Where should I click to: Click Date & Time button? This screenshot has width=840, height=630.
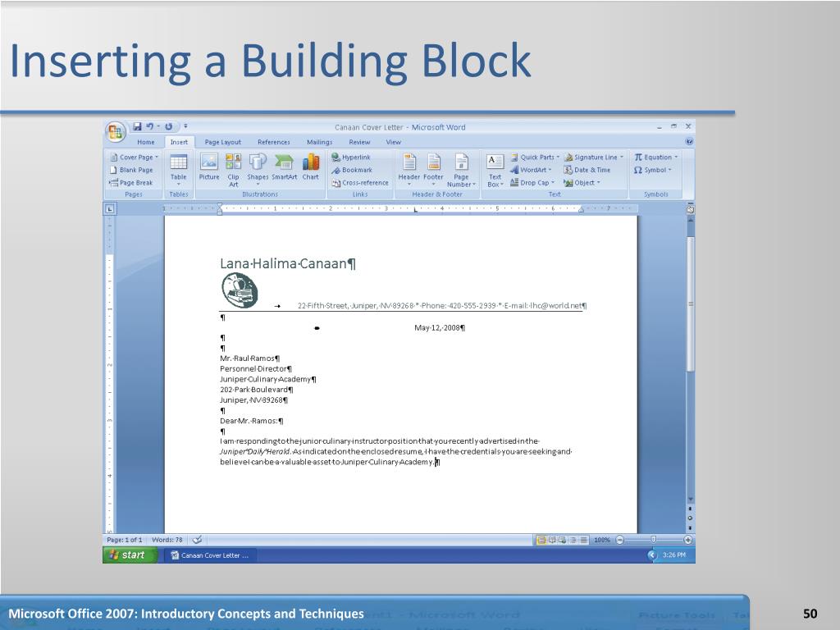pyautogui.click(x=587, y=170)
